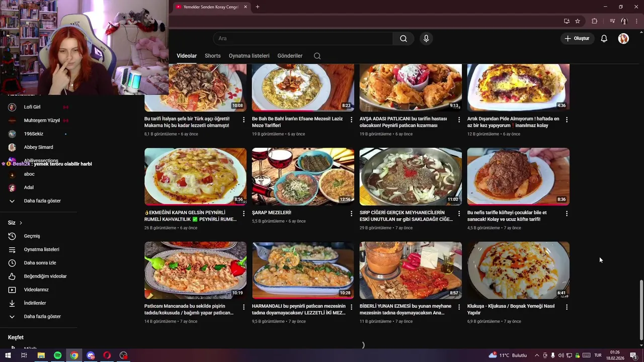Image resolution: width=644 pixels, height=362 pixels.
Task: Open Abbey Simard subscription channel
Action: click(x=39, y=147)
